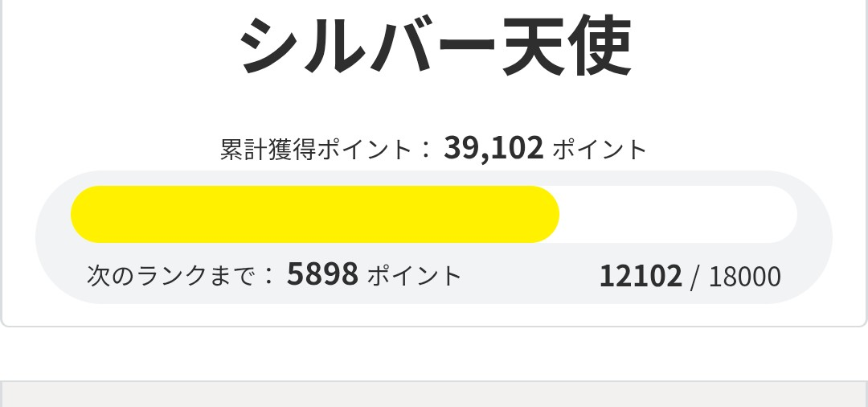
Task: Click the 12102 current progress number
Action: coord(641,276)
